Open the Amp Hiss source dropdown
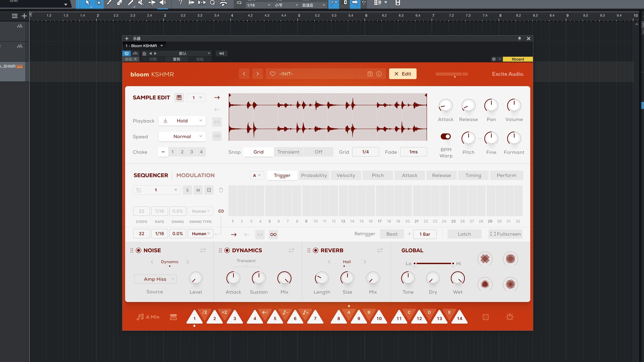This screenshot has height=362, width=644. click(x=155, y=279)
